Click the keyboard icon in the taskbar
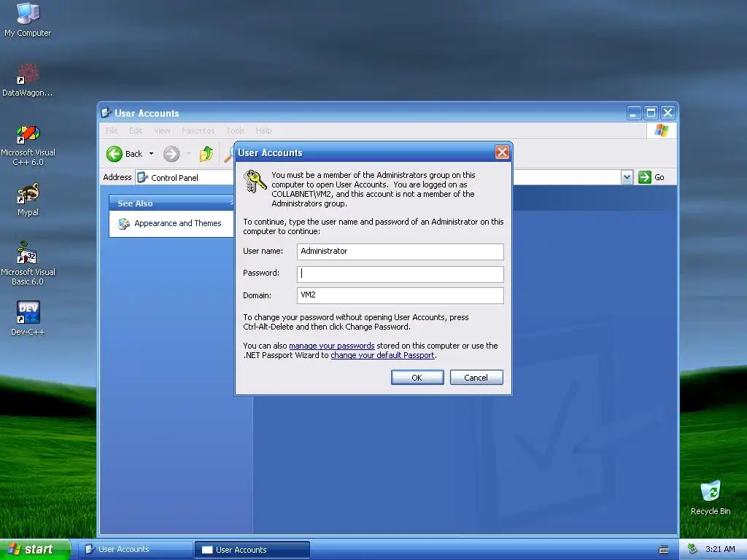This screenshot has height=560, width=747. click(664, 550)
